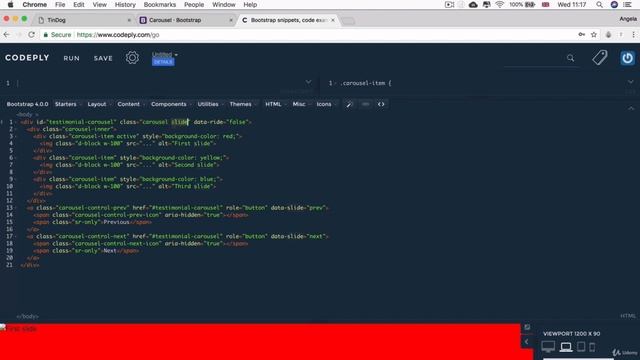
Task: Open Chrome History menu
Action: coord(125,4)
